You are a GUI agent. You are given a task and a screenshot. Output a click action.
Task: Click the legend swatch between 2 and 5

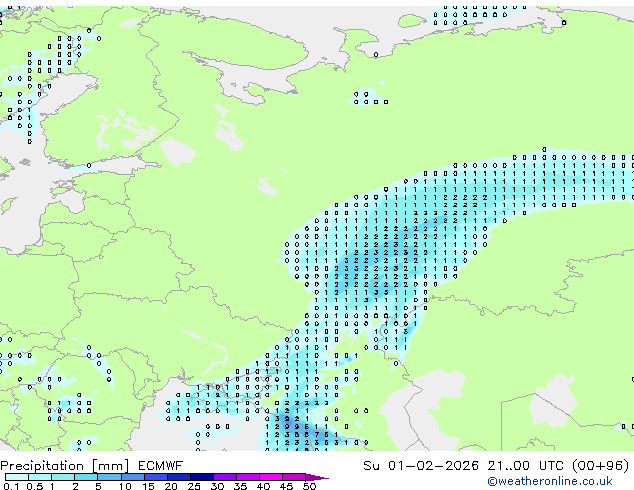click(x=86, y=477)
